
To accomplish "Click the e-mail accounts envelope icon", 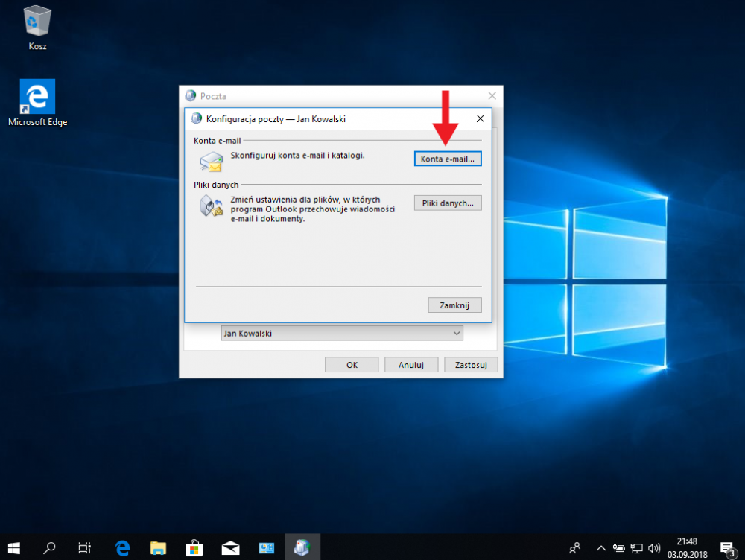I will click(212, 162).
